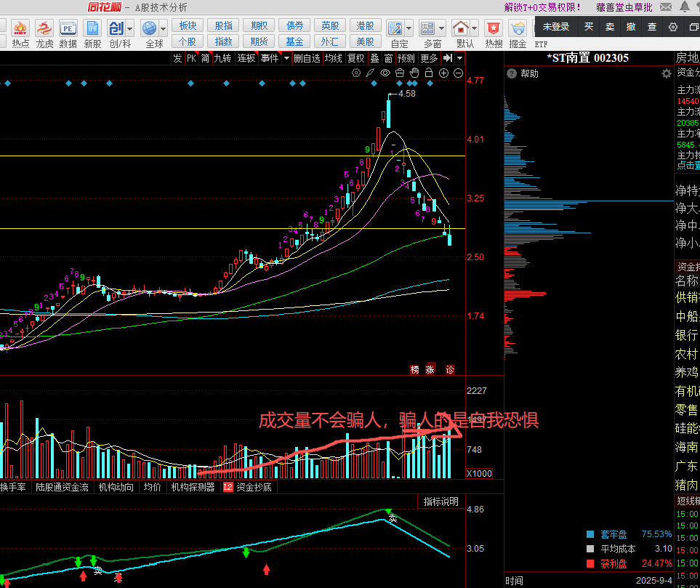
Task: Switch to 换手率 indicator tab
Action: [12, 487]
